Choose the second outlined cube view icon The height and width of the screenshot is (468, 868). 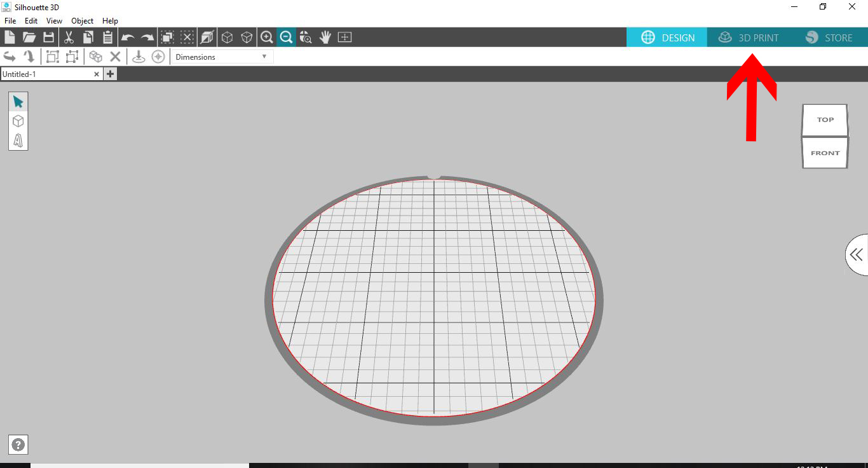tap(247, 37)
